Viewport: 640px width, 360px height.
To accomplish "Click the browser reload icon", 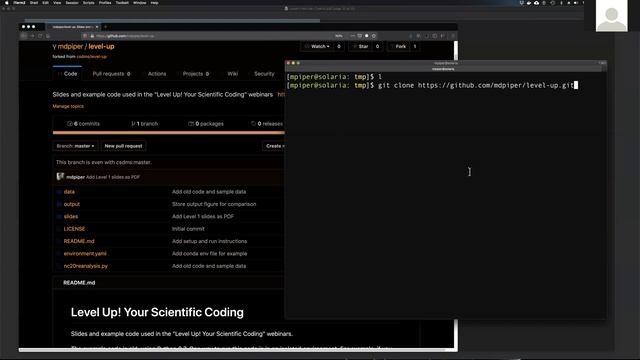I will tap(40, 36).
